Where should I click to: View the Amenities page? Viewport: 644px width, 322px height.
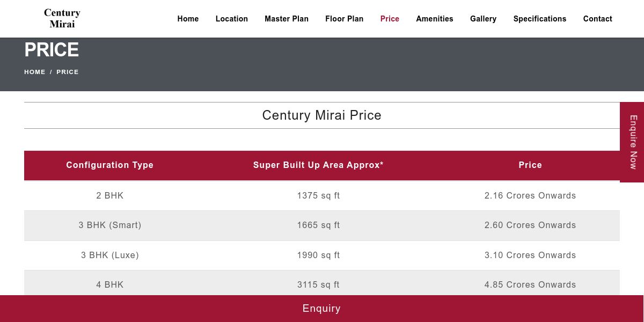pos(435,19)
